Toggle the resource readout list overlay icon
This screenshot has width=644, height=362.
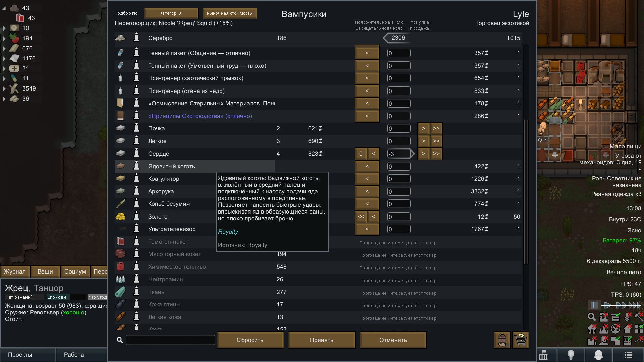[616, 317]
